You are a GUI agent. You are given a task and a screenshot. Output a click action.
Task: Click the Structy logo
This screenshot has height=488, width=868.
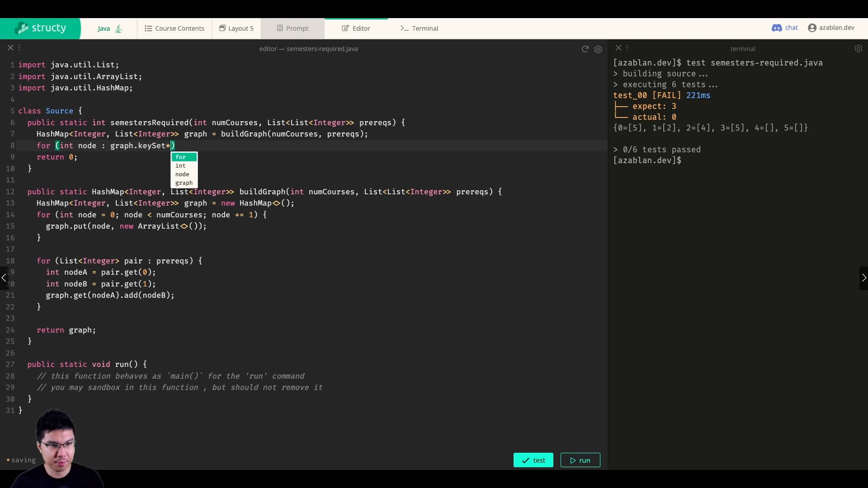[x=41, y=28]
